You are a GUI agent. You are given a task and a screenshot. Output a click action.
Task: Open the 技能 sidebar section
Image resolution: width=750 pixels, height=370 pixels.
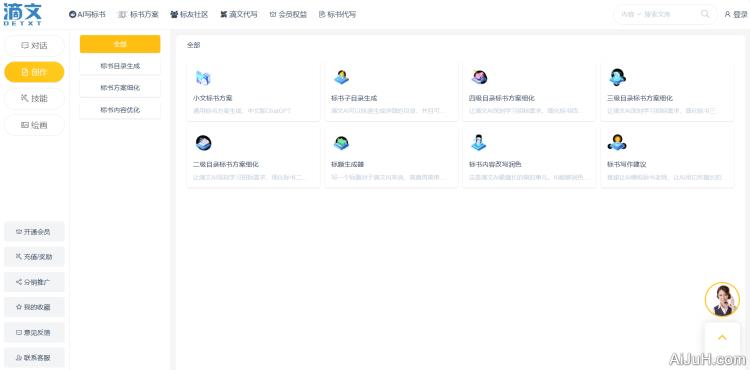(x=34, y=98)
